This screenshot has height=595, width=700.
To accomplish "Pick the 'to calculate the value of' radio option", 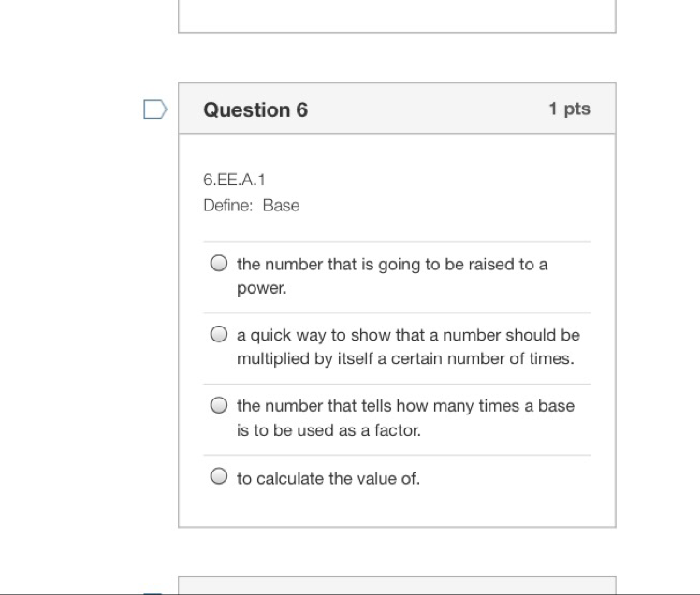I will coord(219,476).
